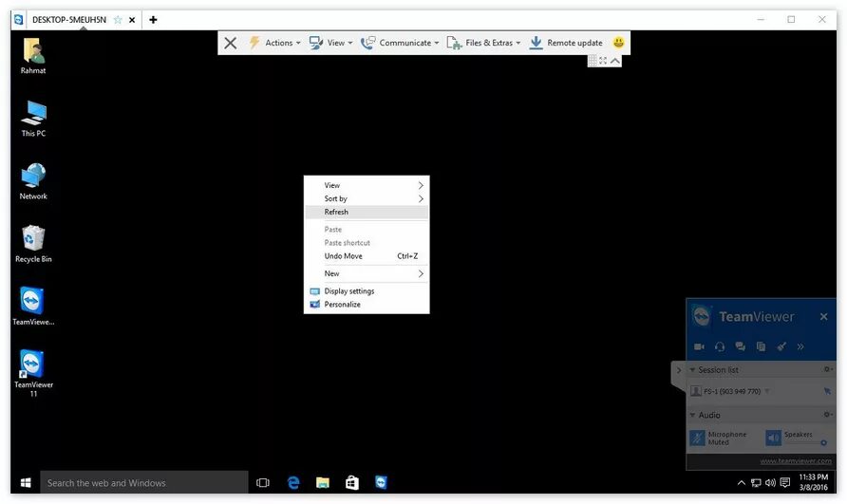Screen dimensions: 847x504
Task: Select the TeamViewer 11 shortcut icon
Action: point(33,373)
